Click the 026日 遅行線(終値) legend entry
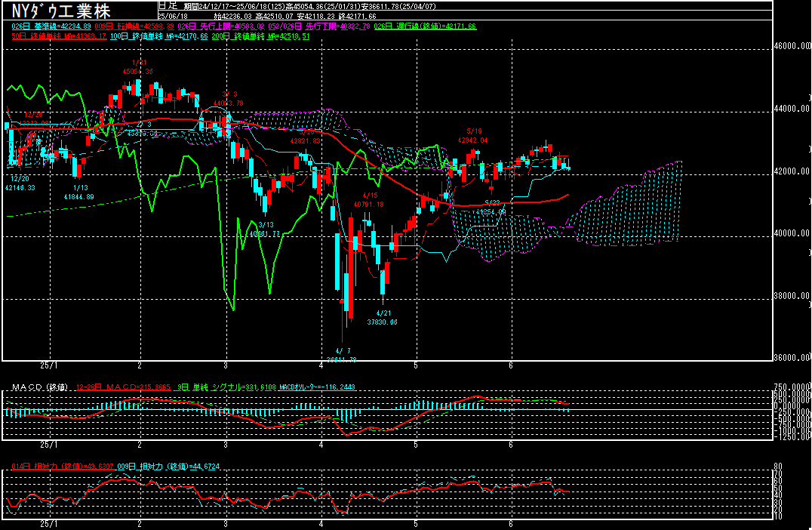The width and height of the screenshot is (812, 530). click(x=425, y=26)
